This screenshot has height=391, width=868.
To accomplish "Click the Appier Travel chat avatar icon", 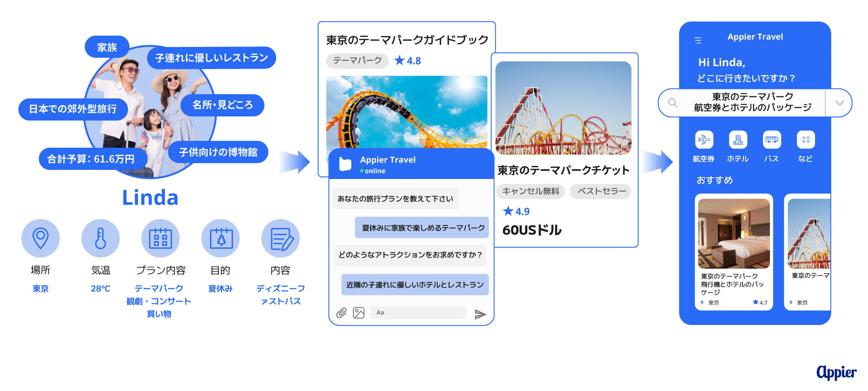I will pyautogui.click(x=345, y=164).
